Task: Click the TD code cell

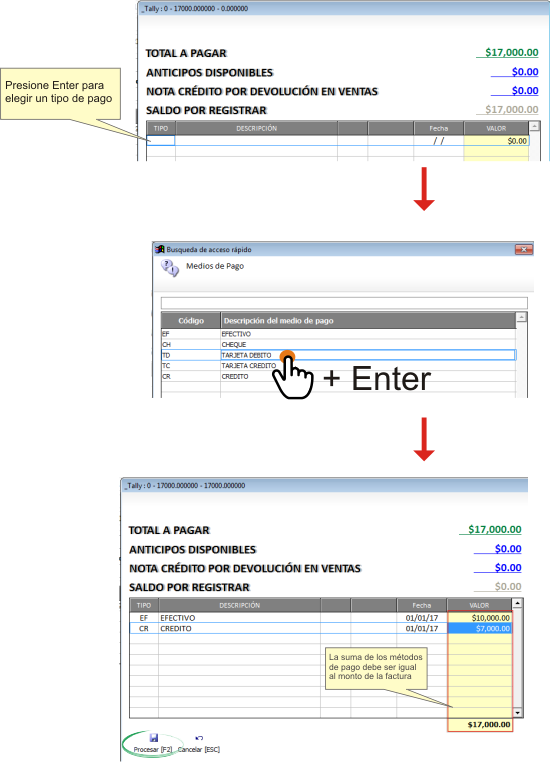Action: coord(191,355)
